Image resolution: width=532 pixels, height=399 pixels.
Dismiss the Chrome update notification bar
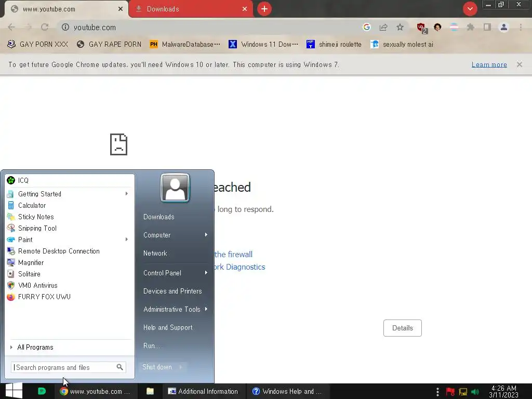tap(519, 64)
